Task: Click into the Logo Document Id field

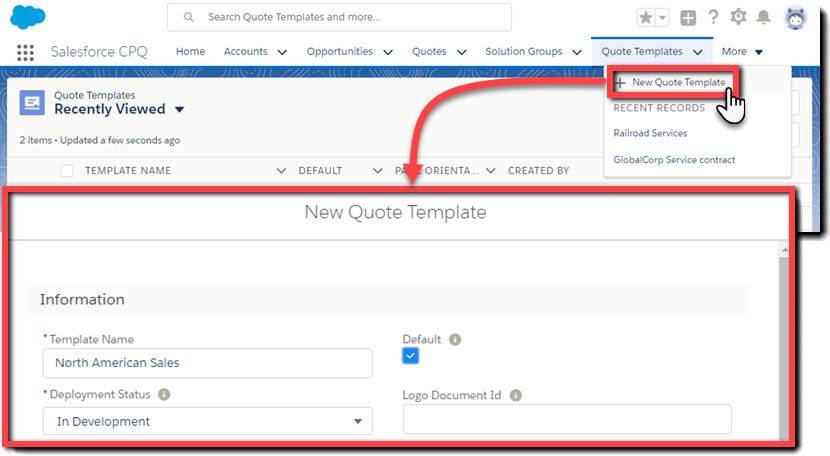Action: [x=567, y=419]
